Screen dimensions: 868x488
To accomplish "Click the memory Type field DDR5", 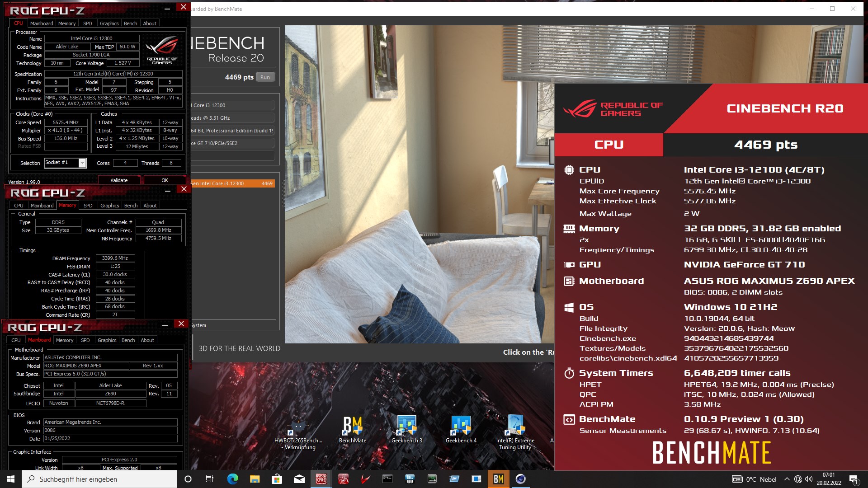I will click(58, 222).
